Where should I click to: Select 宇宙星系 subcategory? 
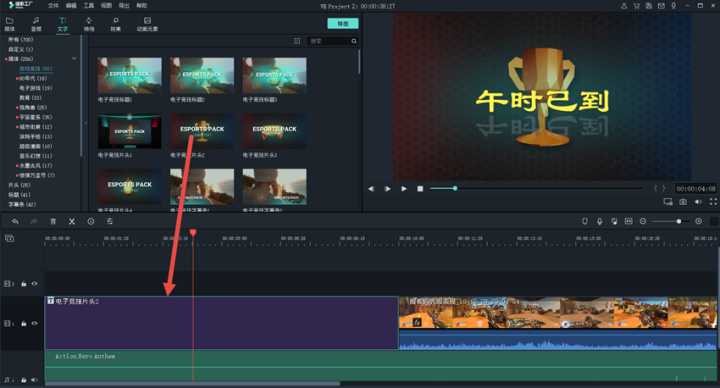(x=35, y=117)
